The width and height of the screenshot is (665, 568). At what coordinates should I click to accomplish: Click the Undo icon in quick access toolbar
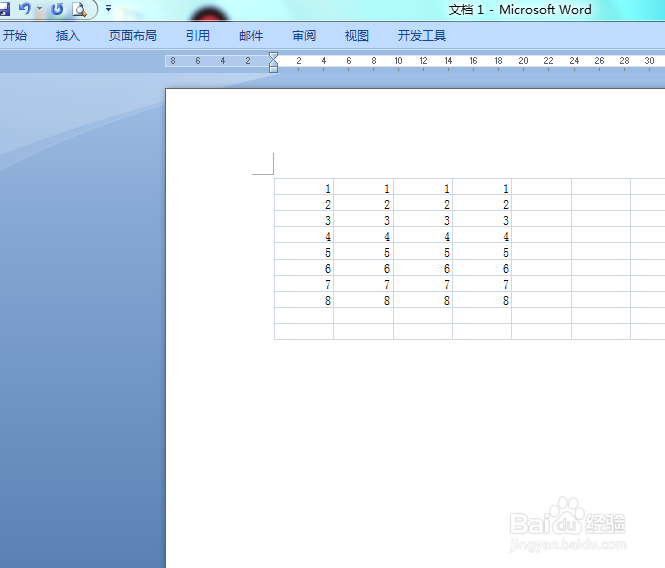(25, 8)
